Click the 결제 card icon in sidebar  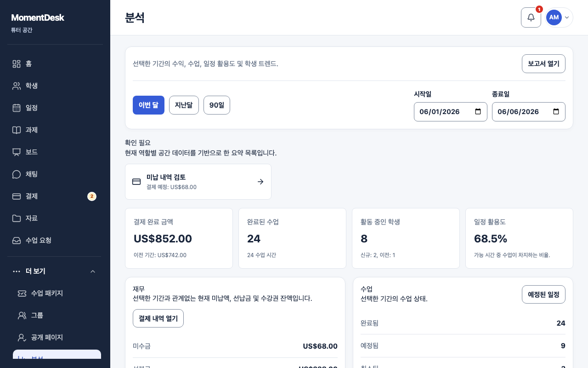tap(17, 196)
